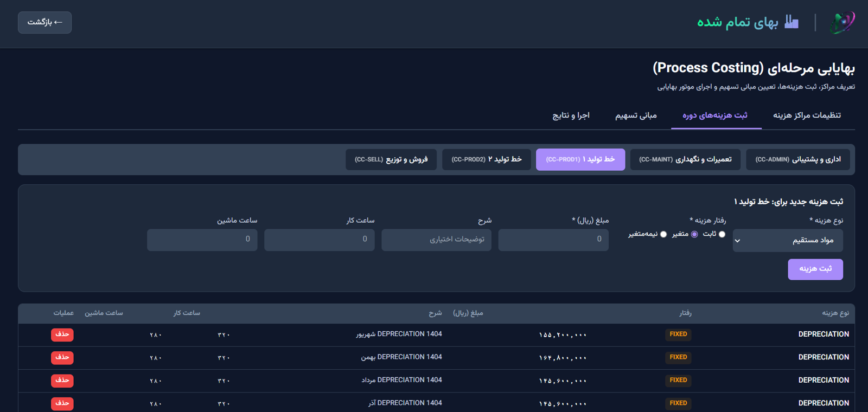Click the FIXED badge in شهریور row

click(678, 334)
